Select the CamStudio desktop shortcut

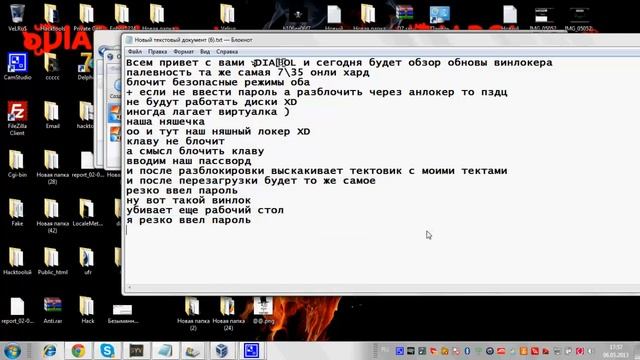[17, 66]
